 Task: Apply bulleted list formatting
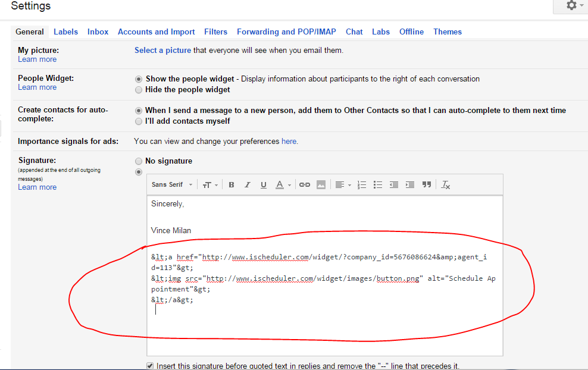[378, 185]
